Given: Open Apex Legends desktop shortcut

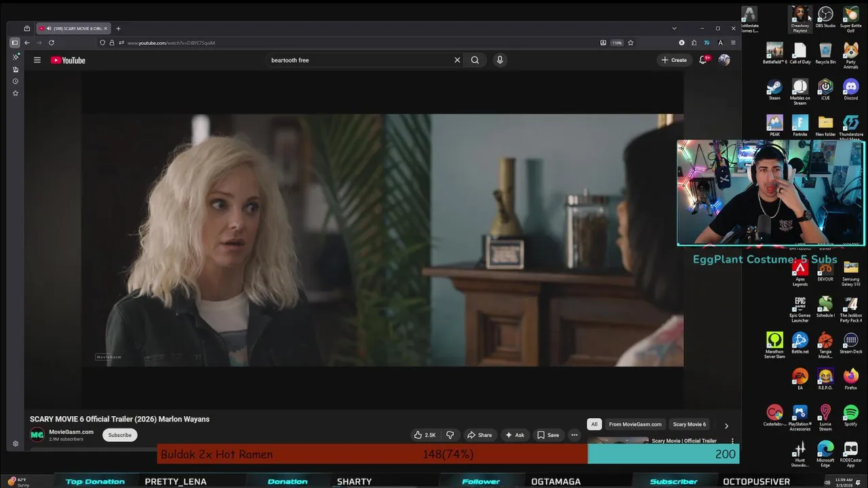Looking at the screenshot, I should (x=800, y=272).
